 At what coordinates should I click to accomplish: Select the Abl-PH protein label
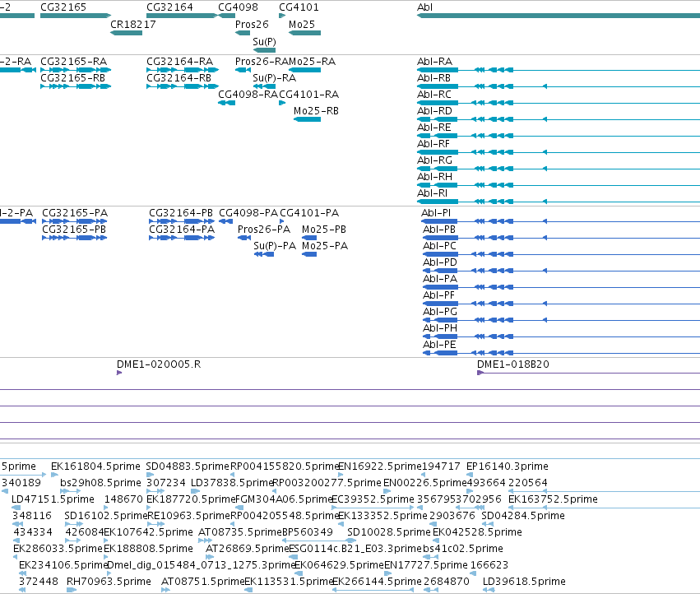pos(440,327)
